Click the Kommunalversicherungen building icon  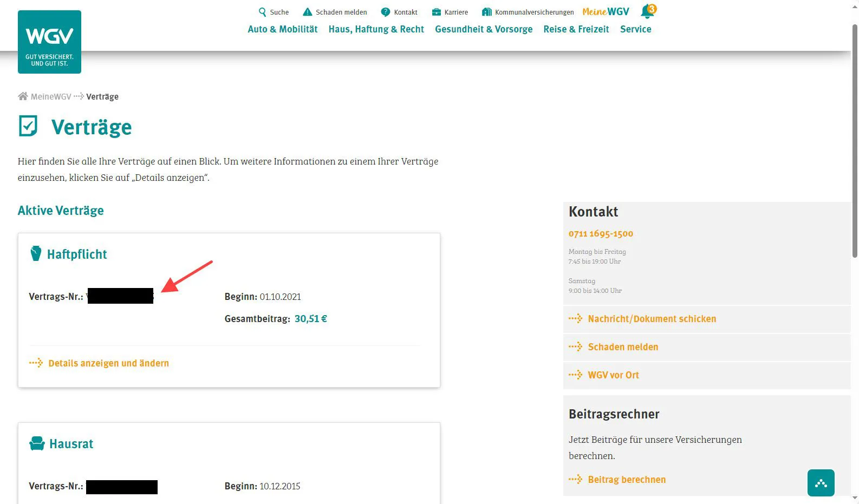pyautogui.click(x=486, y=12)
